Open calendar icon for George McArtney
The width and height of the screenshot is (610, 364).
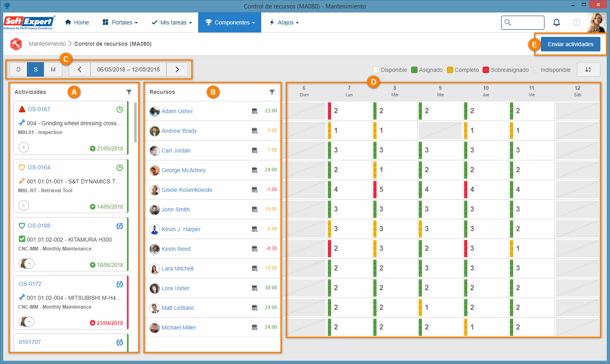coord(254,170)
